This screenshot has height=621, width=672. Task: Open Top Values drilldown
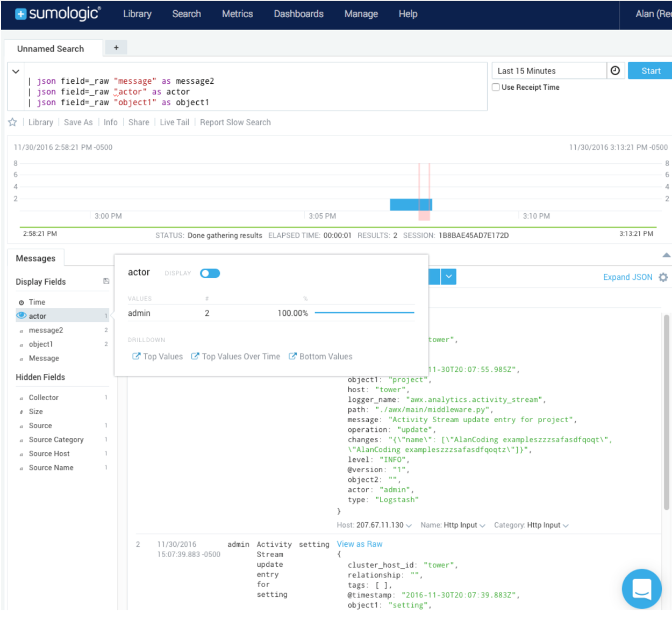[x=158, y=357]
